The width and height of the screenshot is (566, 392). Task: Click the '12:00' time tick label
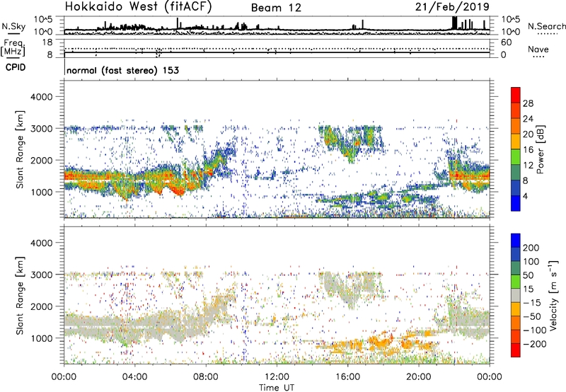277,377
